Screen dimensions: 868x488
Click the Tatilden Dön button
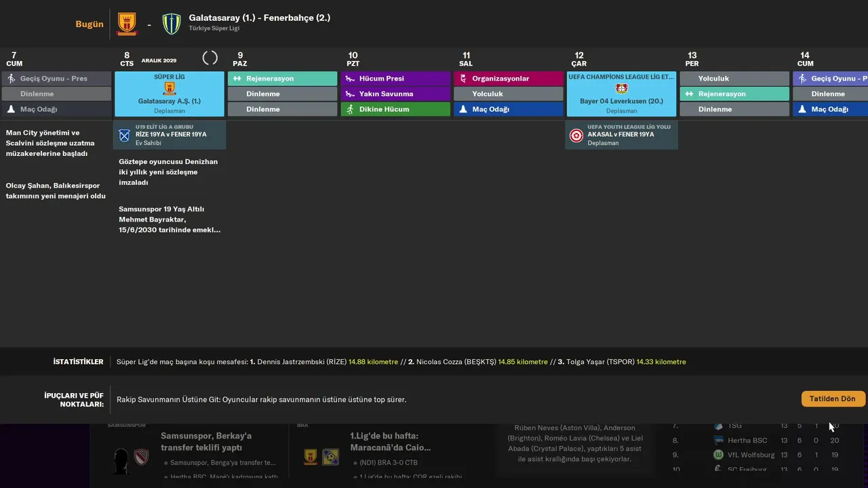coord(833,399)
